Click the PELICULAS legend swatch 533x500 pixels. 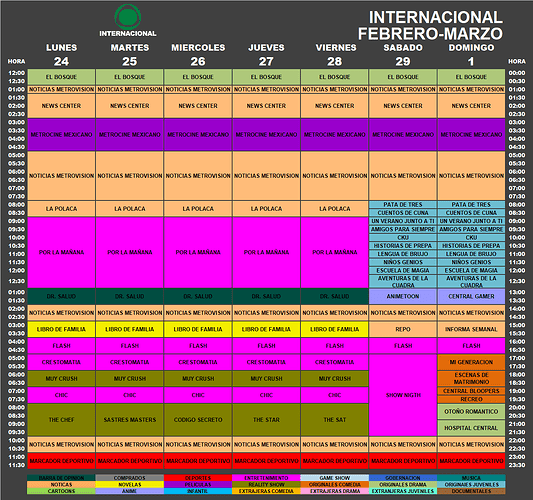coord(198,484)
